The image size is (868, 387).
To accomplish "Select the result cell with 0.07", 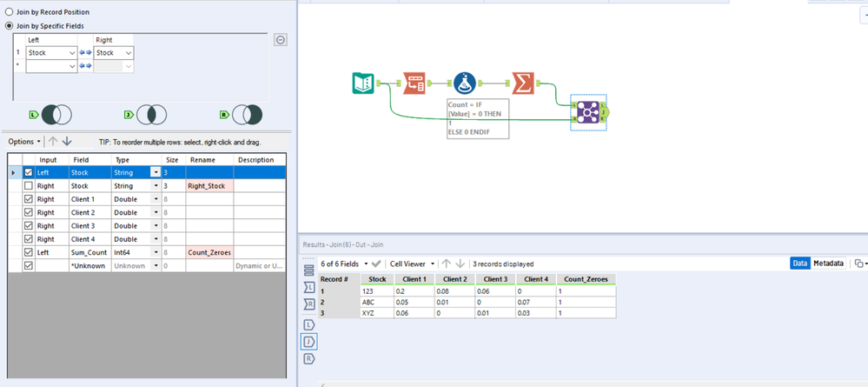I will coord(536,302).
